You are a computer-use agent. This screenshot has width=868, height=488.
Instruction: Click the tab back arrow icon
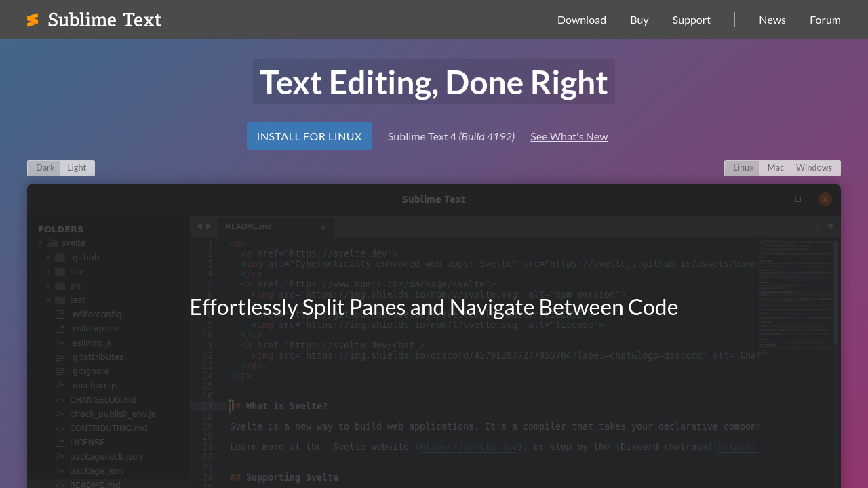coord(199,226)
